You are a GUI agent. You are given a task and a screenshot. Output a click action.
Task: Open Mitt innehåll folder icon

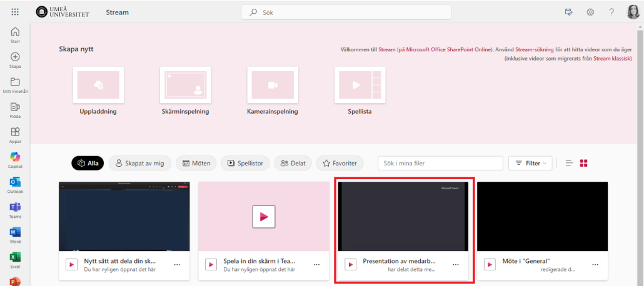click(15, 81)
